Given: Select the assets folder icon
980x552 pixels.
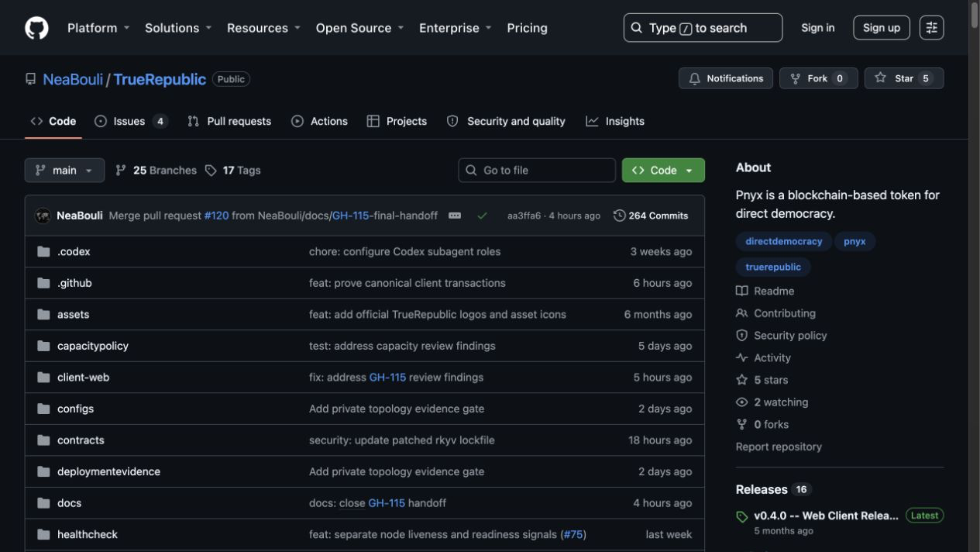Looking at the screenshot, I should (43, 314).
